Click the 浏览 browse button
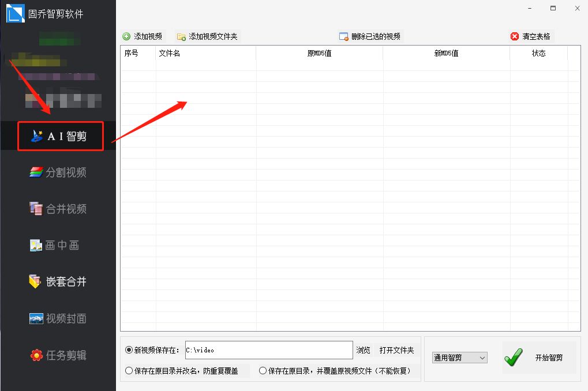 364,350
